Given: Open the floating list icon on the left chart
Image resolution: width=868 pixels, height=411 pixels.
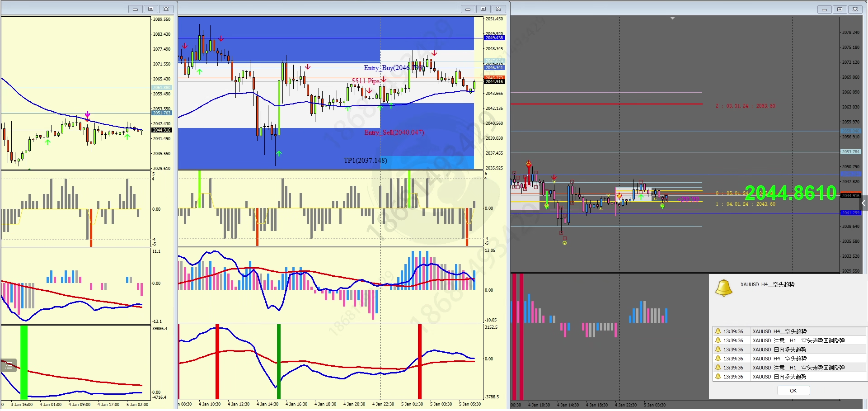Looking at the screenshot, I should pos(9,366).
